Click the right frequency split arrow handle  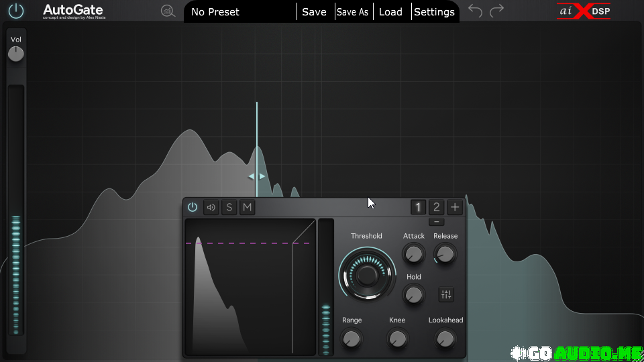click(262, 176)
